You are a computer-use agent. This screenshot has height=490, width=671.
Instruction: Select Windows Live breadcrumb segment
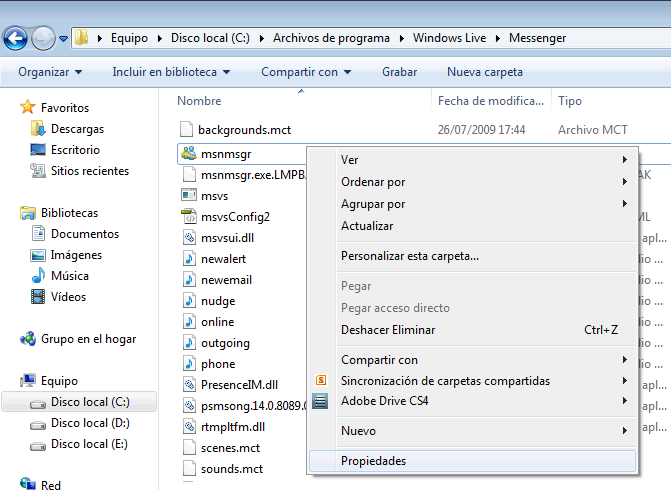[x=449, y=38]
